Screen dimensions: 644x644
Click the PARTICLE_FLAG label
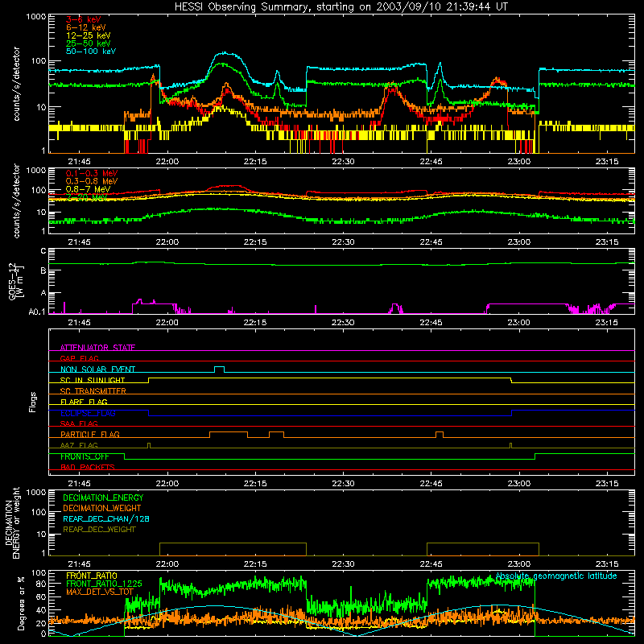pos(90,434)
